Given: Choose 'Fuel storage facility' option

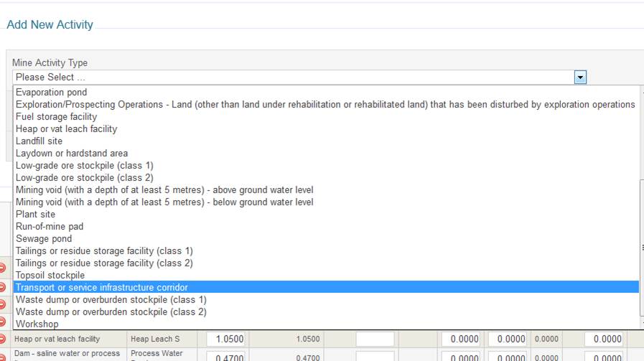Looking at the screenshot, I should pyautogui.click(x=56, y=117).
